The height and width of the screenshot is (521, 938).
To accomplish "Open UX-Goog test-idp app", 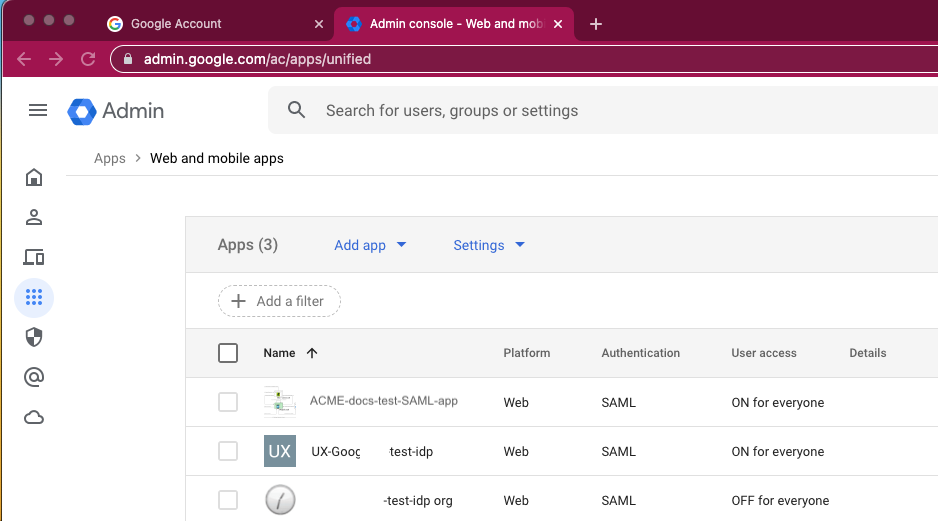I will coord(372,452).
